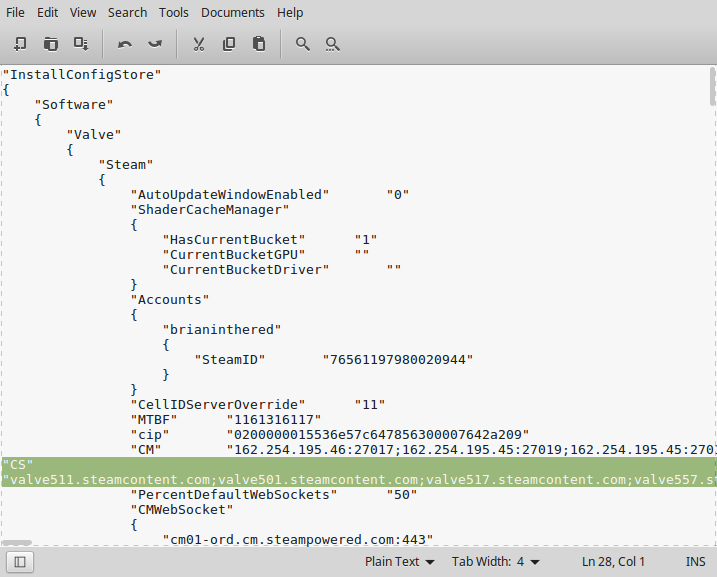Cut the selection with scissors icon
The width and height of the screenshot is (717, 577).
(x=198, y=44)
